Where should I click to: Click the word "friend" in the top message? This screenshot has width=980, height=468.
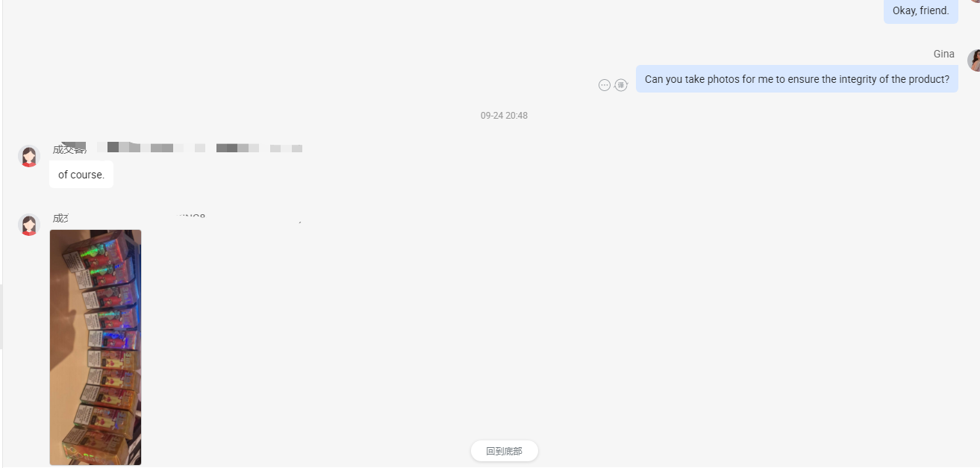coord(933,10)
